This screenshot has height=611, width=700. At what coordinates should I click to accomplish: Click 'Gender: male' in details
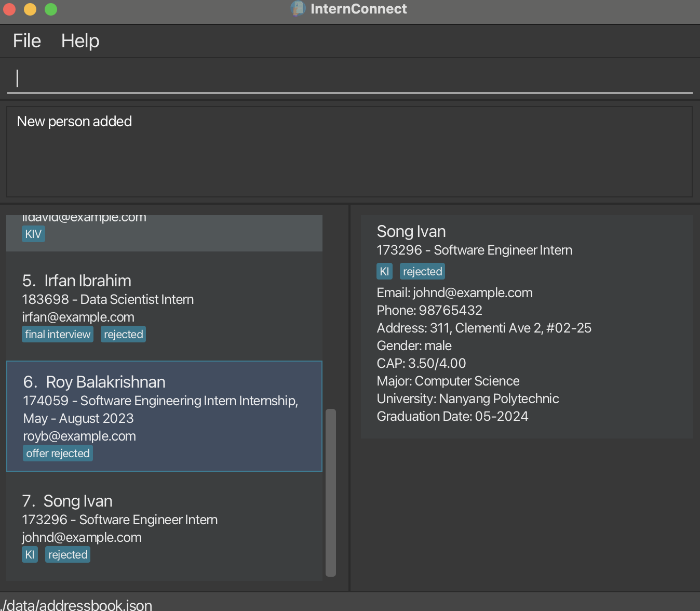[414, 346]
